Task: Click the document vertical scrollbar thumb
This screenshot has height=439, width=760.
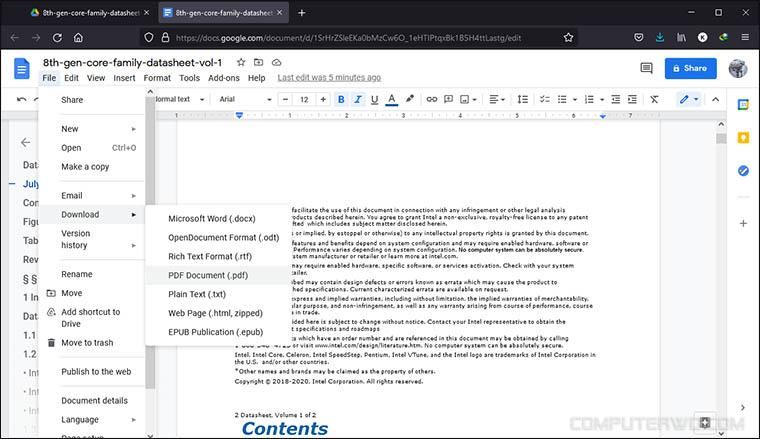Action: coord(721,139)
